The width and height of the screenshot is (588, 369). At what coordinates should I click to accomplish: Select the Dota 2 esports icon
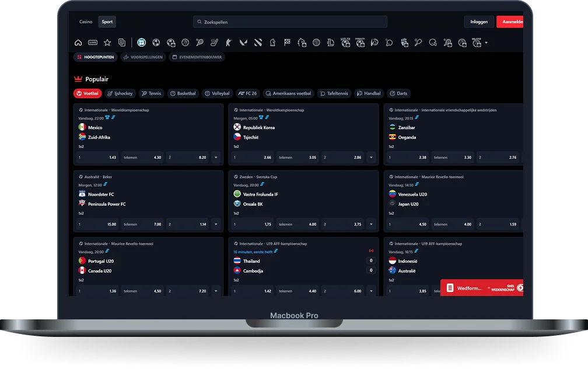click(x=258, y=43)
